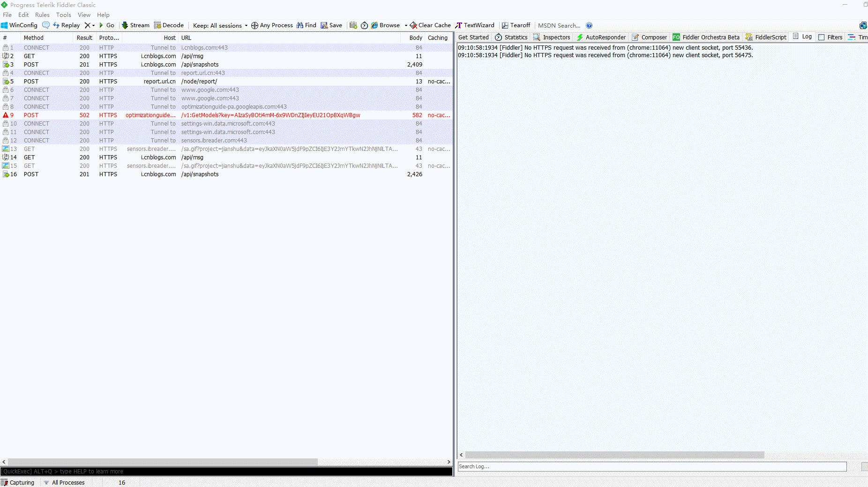
Task: Select session 16 POST /api/snapshots
Action: pos(226,174)
